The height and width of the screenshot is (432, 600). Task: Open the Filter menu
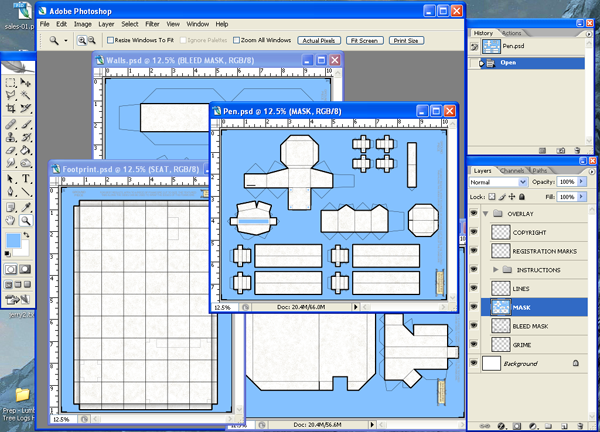152,24
